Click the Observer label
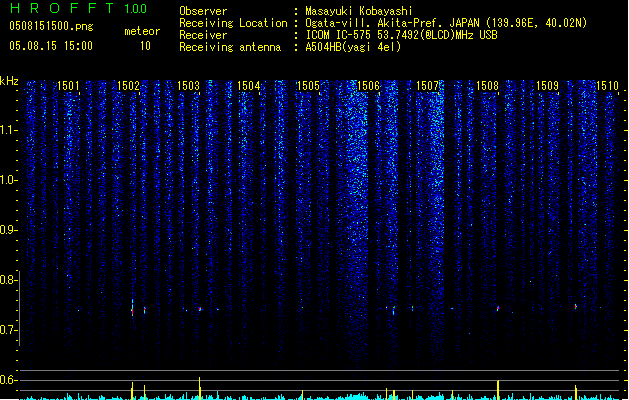Screen dimensions: 629x400 tap(203, 11)
